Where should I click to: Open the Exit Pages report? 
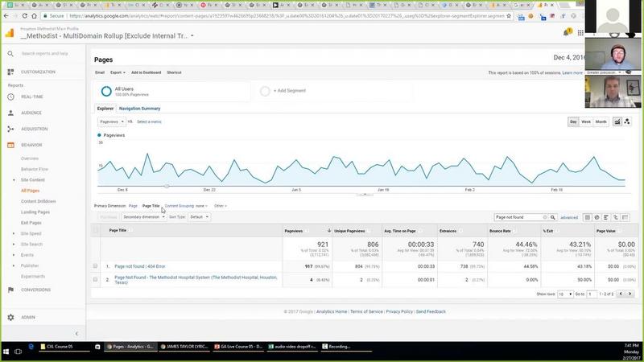[x=31, y=223]
